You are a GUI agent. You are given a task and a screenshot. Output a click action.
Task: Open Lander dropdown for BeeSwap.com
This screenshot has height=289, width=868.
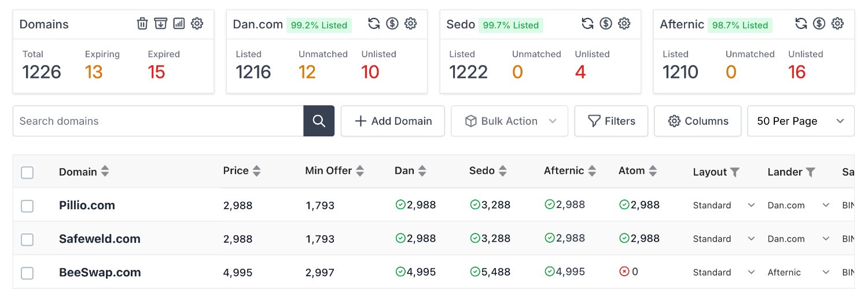point(799,272)
